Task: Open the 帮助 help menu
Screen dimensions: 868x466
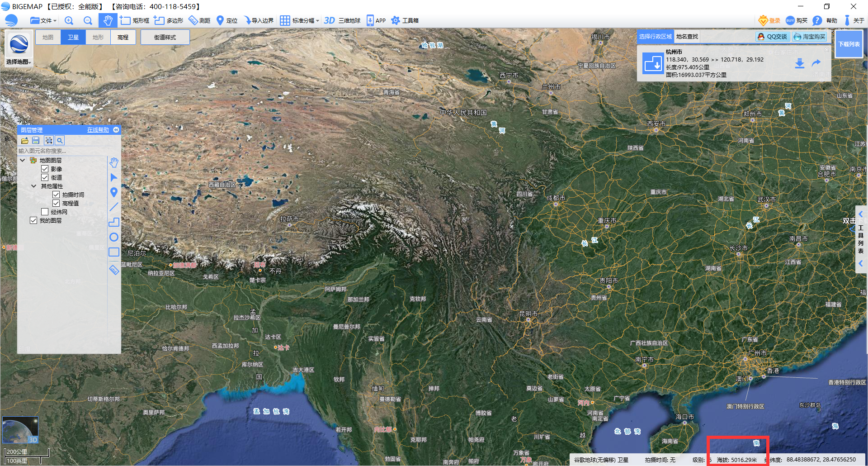Action: pyautogui.click(x=825, y=20)
